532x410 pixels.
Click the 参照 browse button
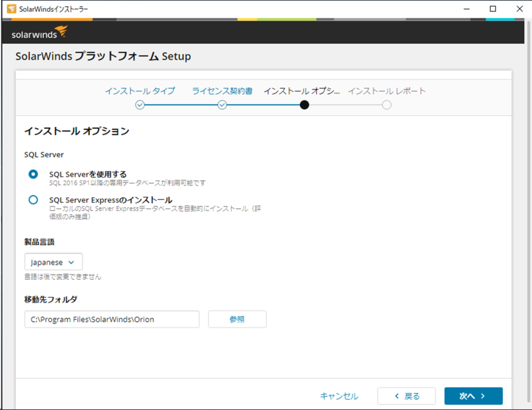[x=237, y=319]
